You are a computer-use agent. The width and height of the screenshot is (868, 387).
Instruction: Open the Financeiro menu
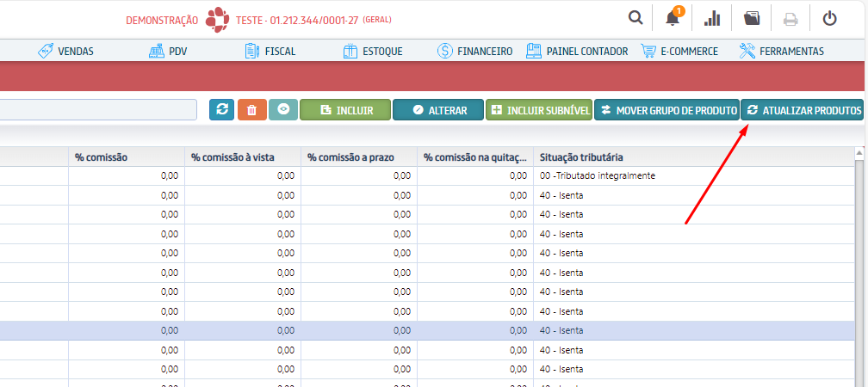pyautogui.click(x=474, y=52)
